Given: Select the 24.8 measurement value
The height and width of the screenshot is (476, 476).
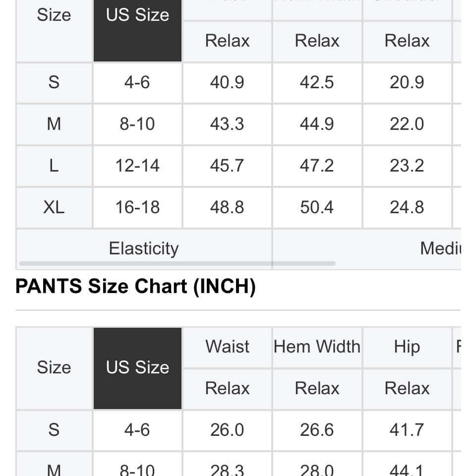Looking at the screenshot, I should point(407,207).
